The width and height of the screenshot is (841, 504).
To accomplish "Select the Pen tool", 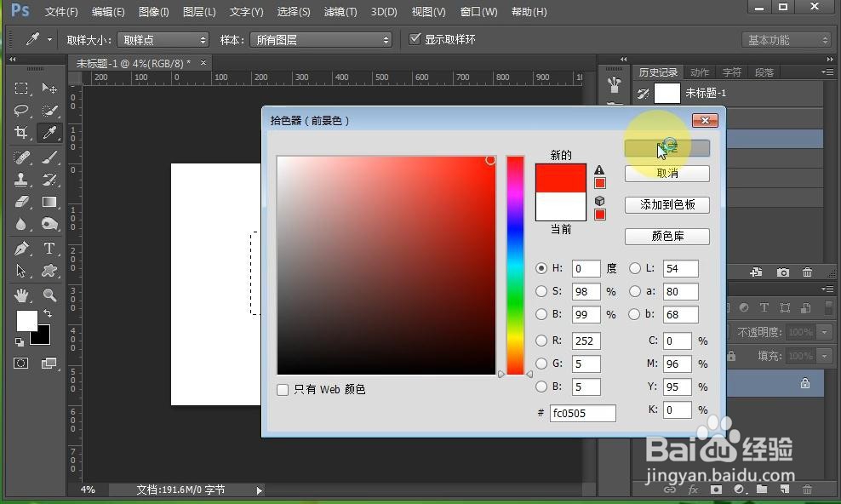I will click(21, 248).
